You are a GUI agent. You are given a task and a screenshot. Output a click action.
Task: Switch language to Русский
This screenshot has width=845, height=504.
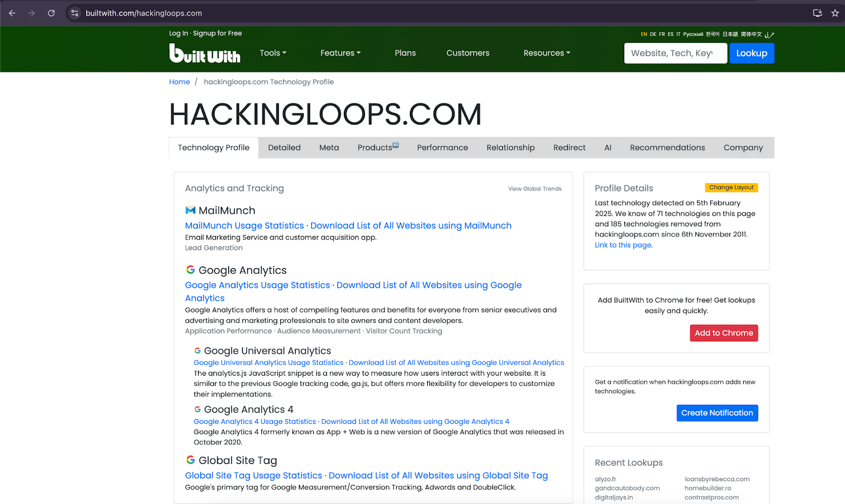[693, 34]
